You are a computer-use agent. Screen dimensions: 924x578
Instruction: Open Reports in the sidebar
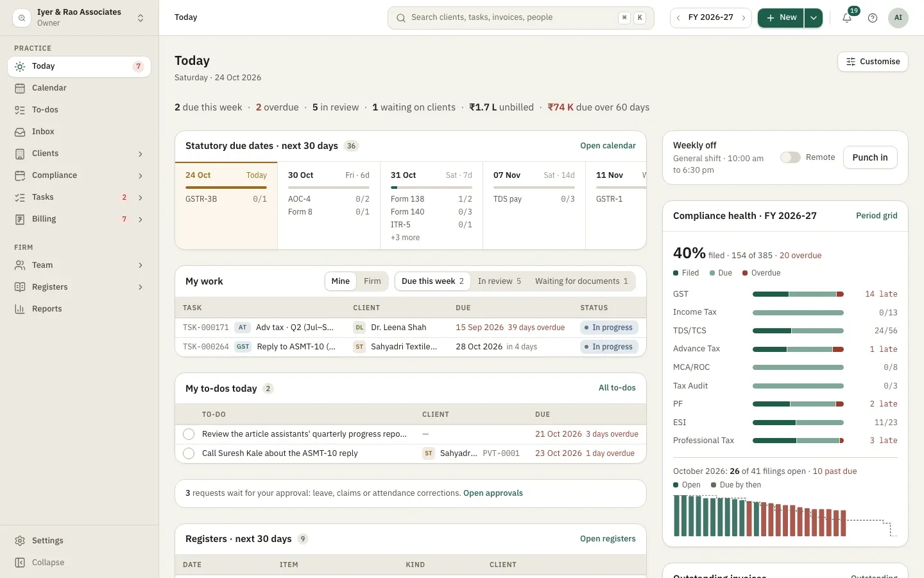click(79, 309)
